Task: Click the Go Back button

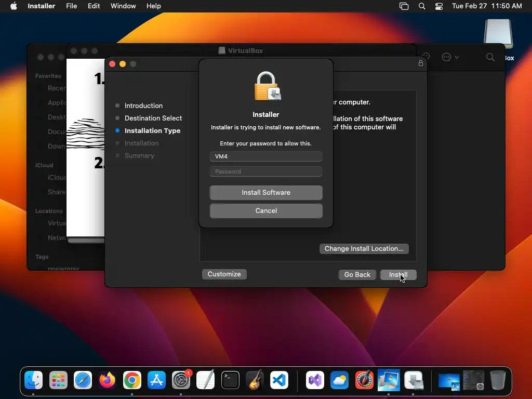Action: pyautogui.click(x=357, y=274)
